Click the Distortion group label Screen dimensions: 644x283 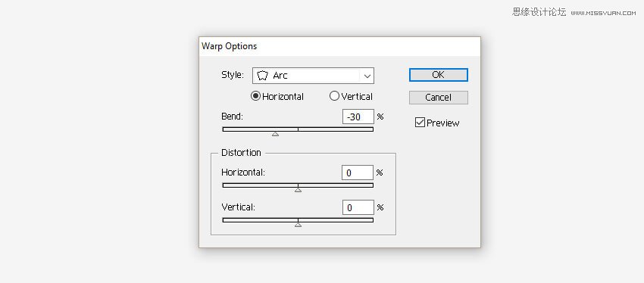(241, 153)
